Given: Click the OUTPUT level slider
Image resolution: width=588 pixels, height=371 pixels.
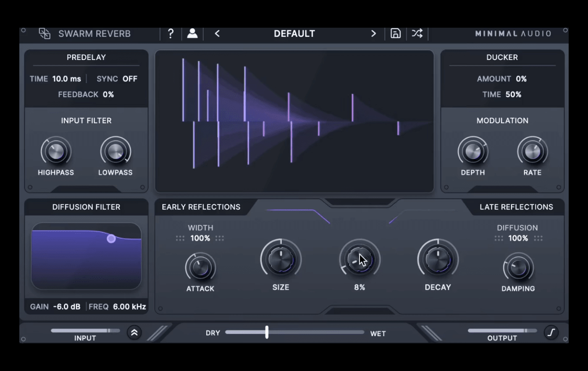Looking at the screenshot, I should (x=502, y=331).
